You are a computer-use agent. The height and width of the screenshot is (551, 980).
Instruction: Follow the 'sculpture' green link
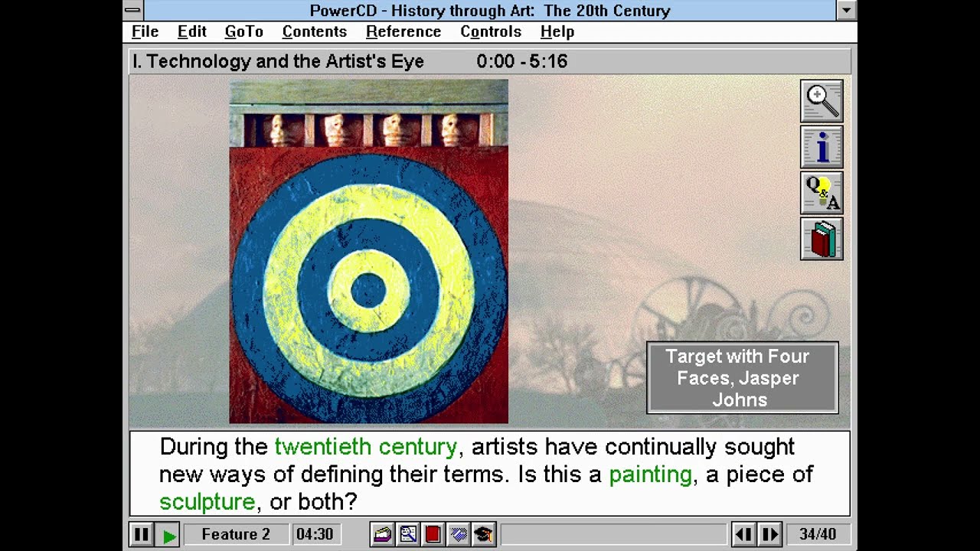(207, 502)
